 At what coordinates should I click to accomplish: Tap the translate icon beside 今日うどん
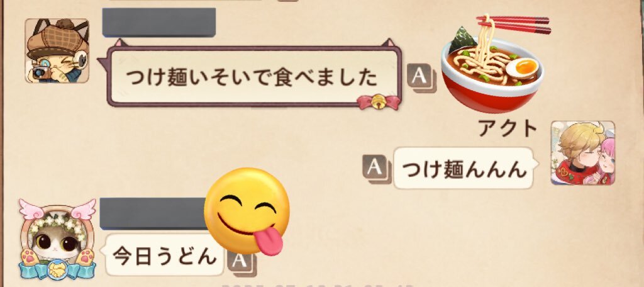click(241, 262)
